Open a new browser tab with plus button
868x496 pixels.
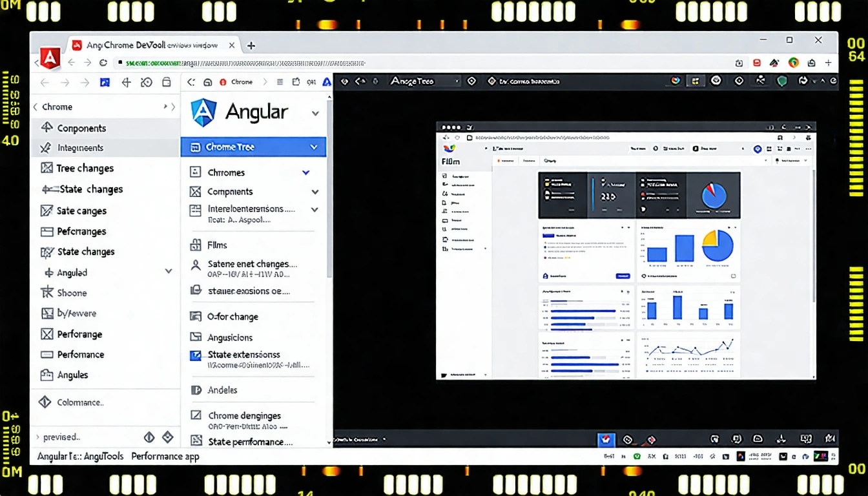click(x=251, y=45)
